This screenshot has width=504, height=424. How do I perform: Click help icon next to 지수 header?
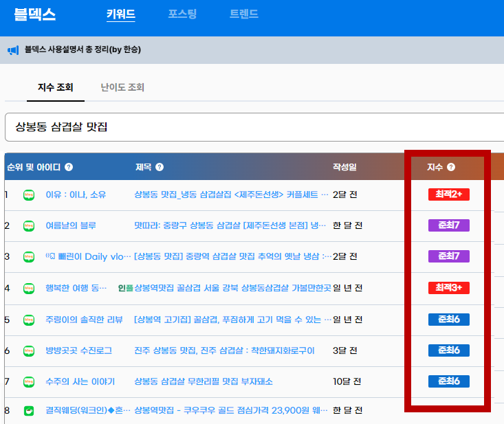click(x=451, y=167)
